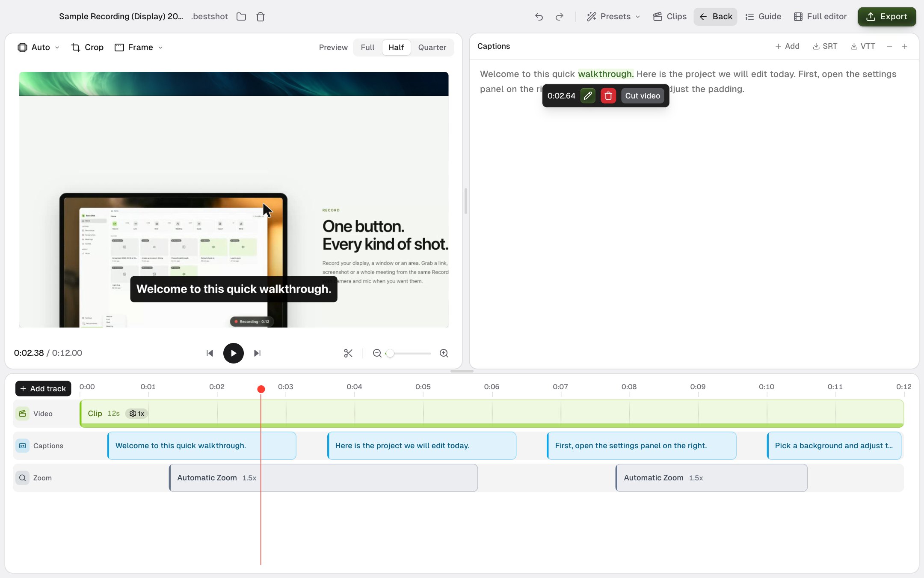924x578 pixels.
Task: Download captions as VTT
Action: (863, 46)
